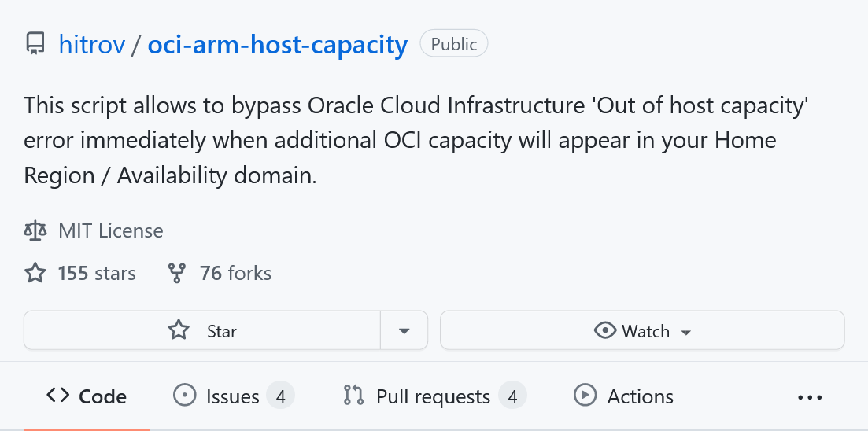This screenshot has height=431, width=868.
Task: Star the oci-arm-host-capacity repository
Action: [202, 331]
